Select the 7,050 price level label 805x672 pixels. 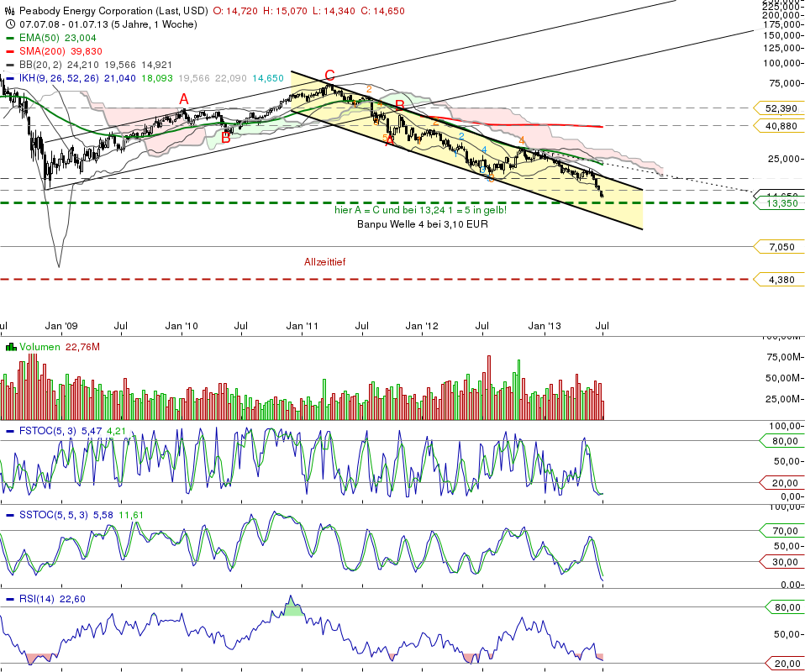click(x=778, y=247)
